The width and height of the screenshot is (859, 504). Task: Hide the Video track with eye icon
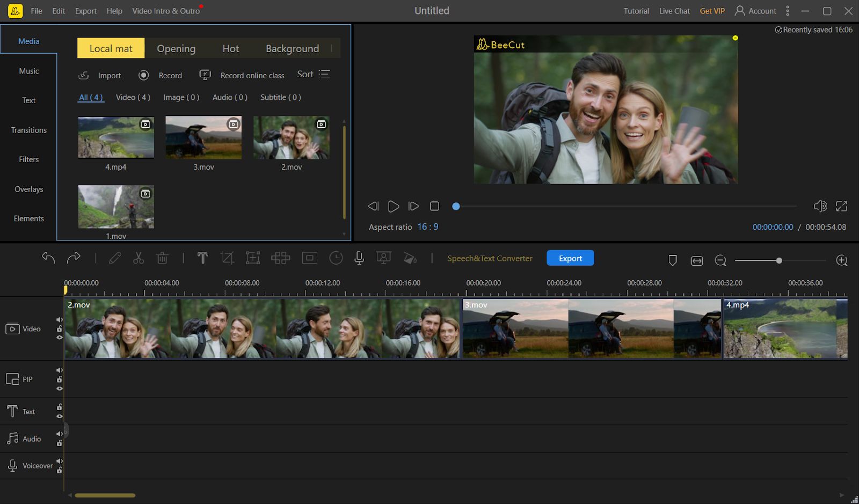pyautogui.click(x=60, y=338)
